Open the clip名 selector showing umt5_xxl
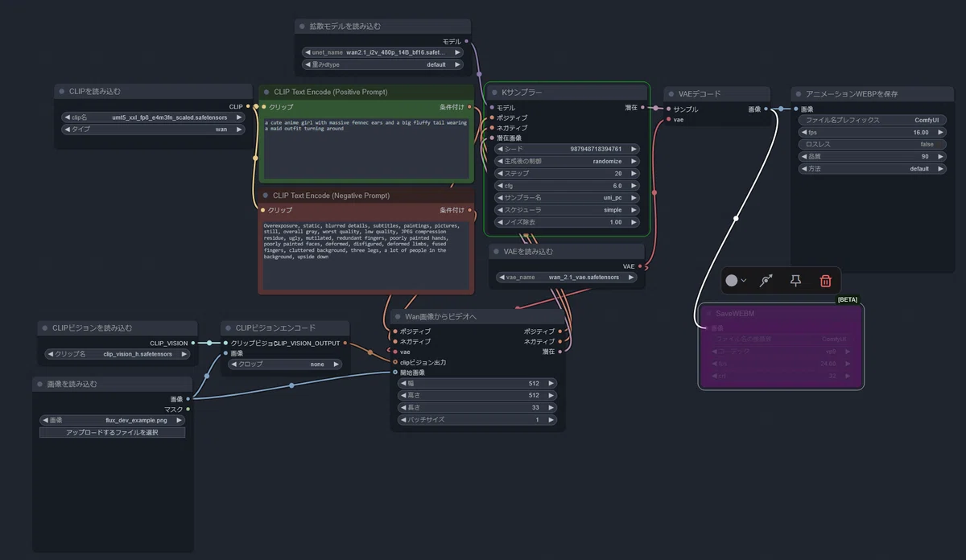 pos(153,117)
